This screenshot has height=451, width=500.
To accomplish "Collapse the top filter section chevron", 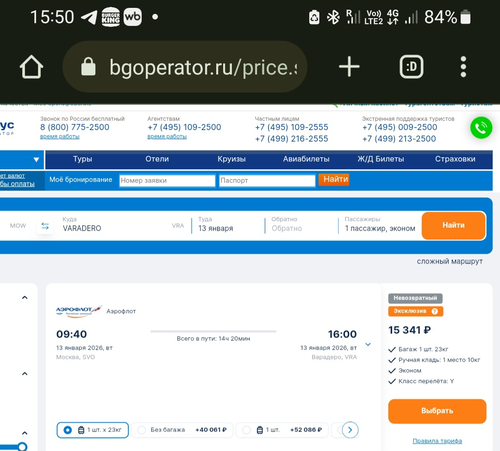I will (x=25, y=297).
